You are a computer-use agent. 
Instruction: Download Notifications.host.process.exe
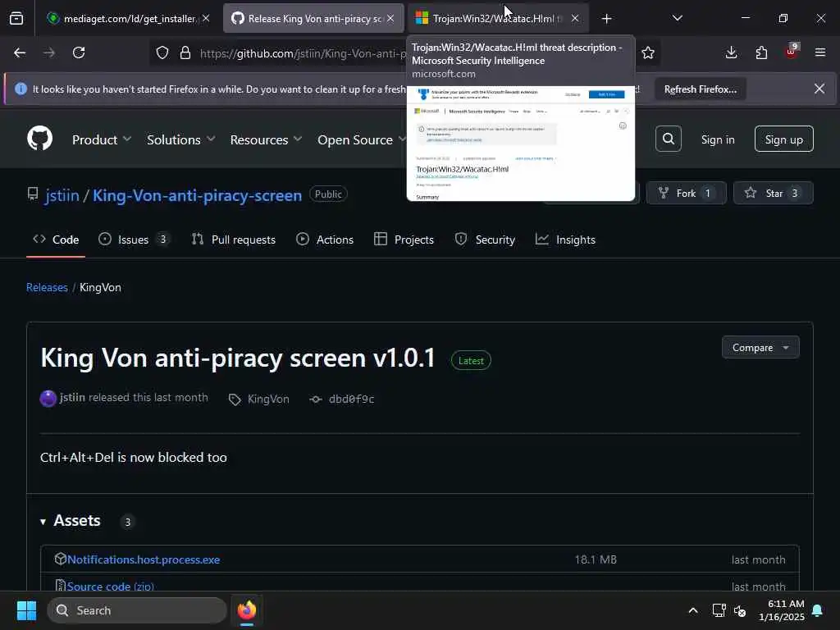click(144, 559)
